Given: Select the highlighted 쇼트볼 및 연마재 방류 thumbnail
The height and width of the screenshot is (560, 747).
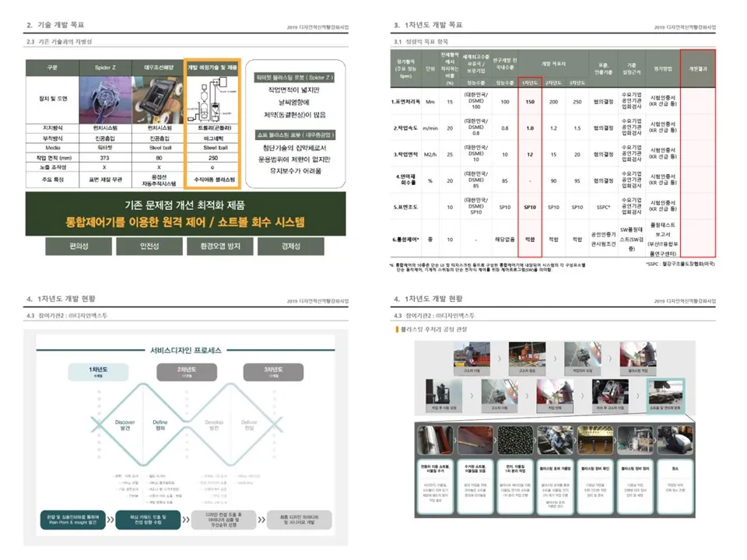Looking at the screenshot, I should click(x=665, y=393).
